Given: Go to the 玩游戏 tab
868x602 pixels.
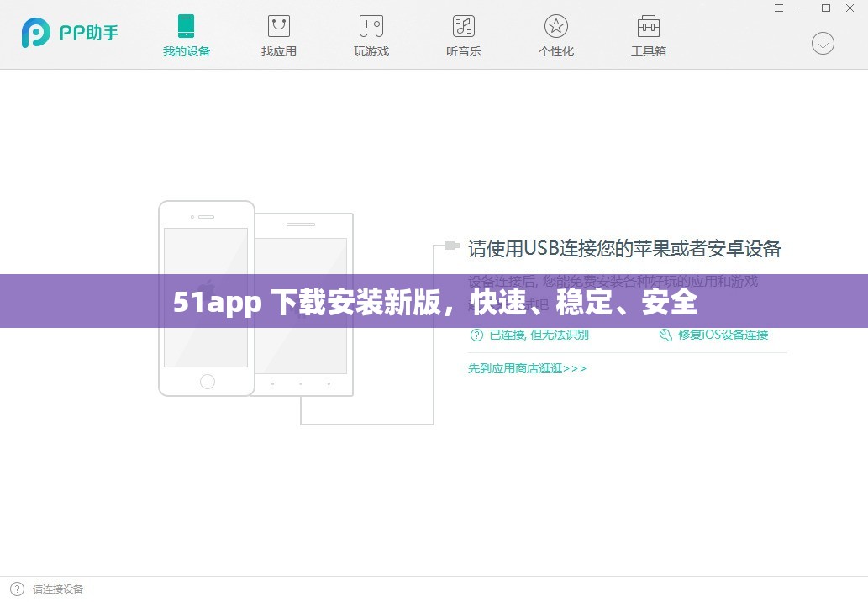Looking at the screenshot, I should [371, 36].
